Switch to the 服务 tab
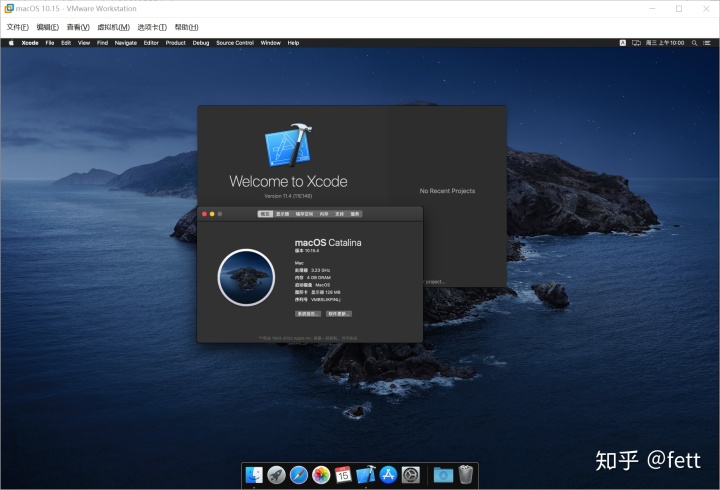This screenshot has height=490, width=720. click(x=355, y=214)
